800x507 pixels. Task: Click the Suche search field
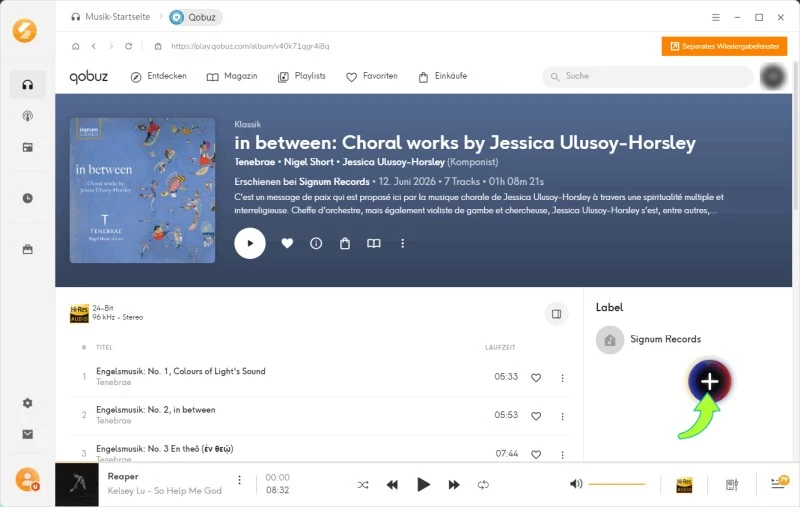(x=647, y=76)
